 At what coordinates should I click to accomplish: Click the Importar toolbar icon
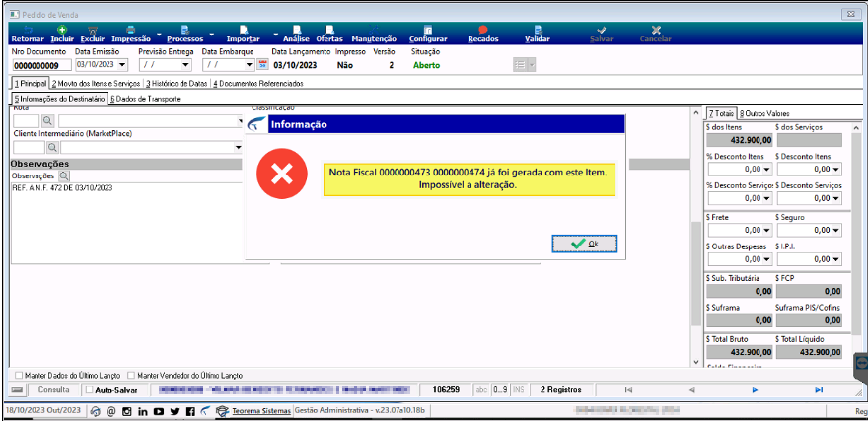[243, 30]
